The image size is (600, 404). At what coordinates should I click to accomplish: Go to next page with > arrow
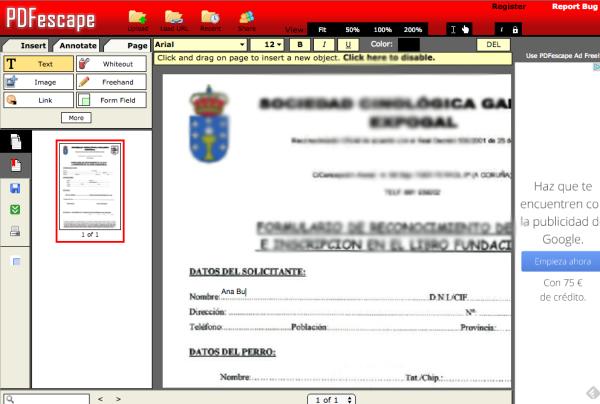pos(118,399)
